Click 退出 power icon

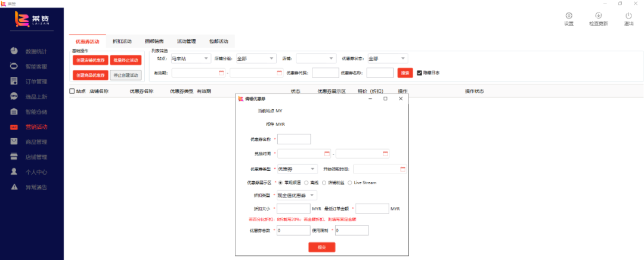(x=628, y=15)
